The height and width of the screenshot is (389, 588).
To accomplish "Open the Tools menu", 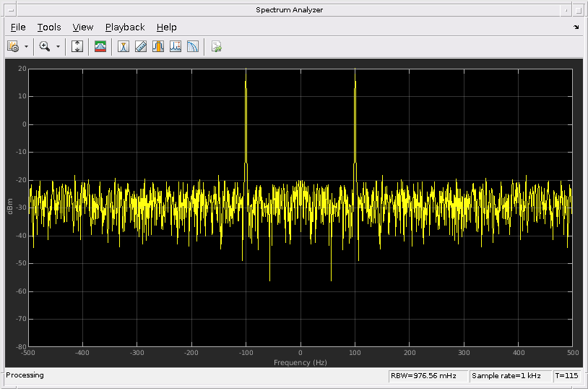I will point(49,27).
